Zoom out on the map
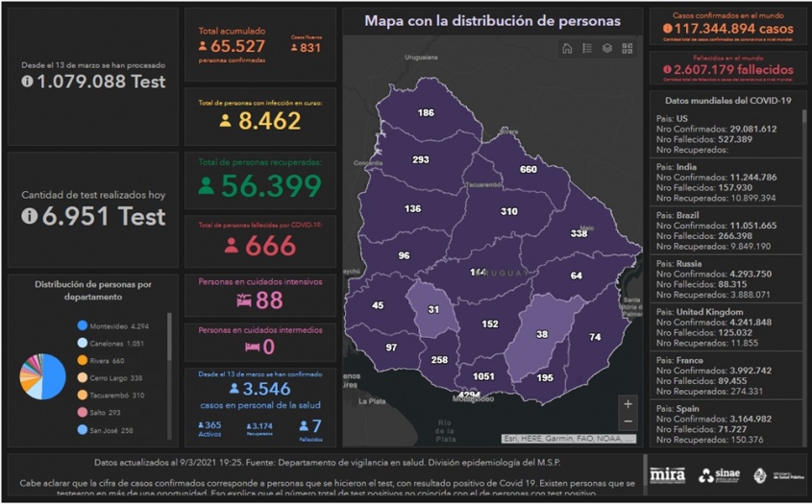Image resolution: width=812 pixels, height=504 pixels. pyautogui.click(x=627, y=422)
